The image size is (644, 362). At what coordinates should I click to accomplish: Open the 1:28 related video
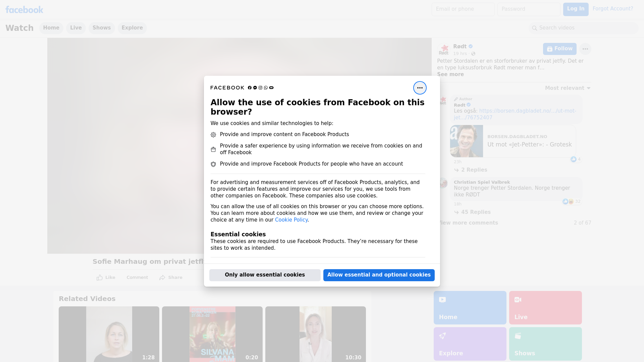coord(109,334)
